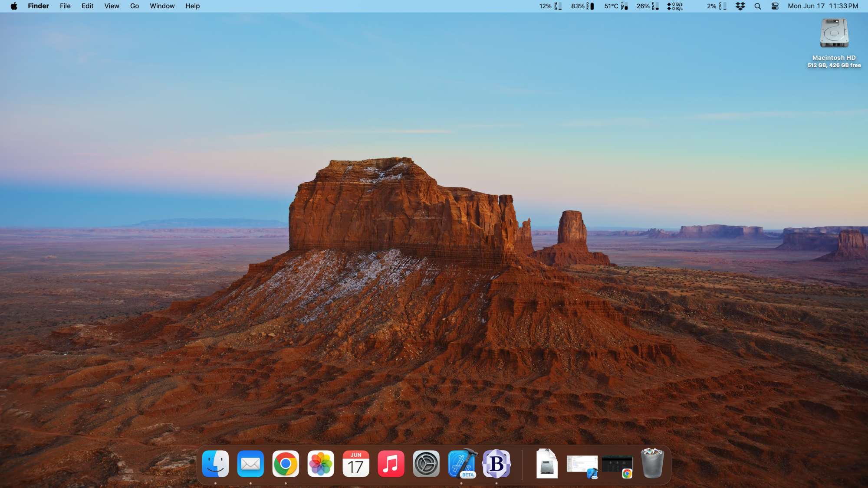The width and height of the screenshot is (868, 488).
Task: Open the Photos app icon
Action: point(321,464)
